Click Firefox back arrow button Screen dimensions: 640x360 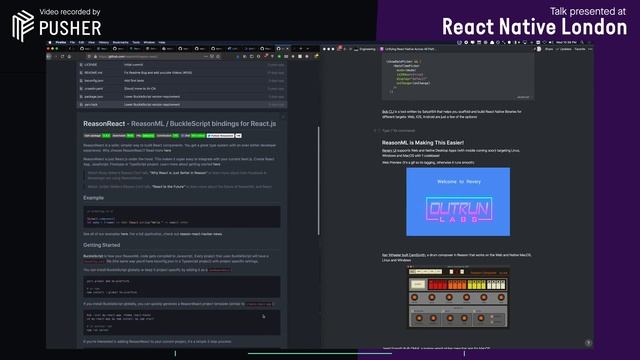(x=49, y=56)
